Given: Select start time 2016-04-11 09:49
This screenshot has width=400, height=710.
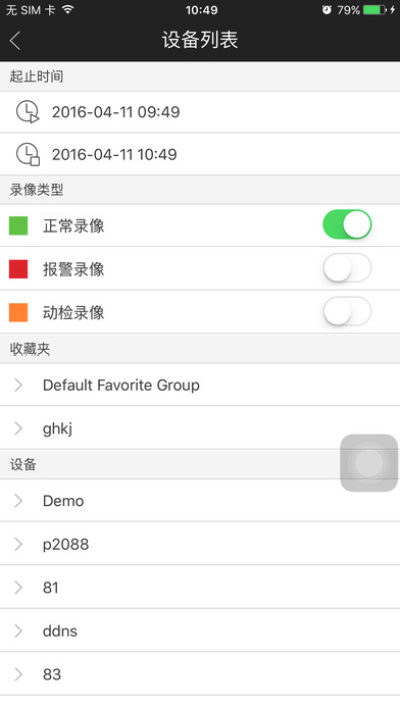Looking at the screenshot, I should 200,112.
